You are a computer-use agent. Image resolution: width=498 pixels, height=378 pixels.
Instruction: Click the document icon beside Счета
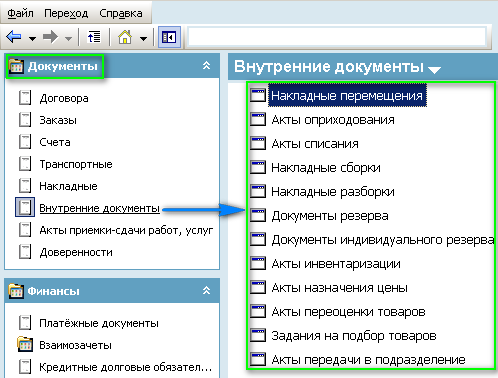click(x=25, y=142)
